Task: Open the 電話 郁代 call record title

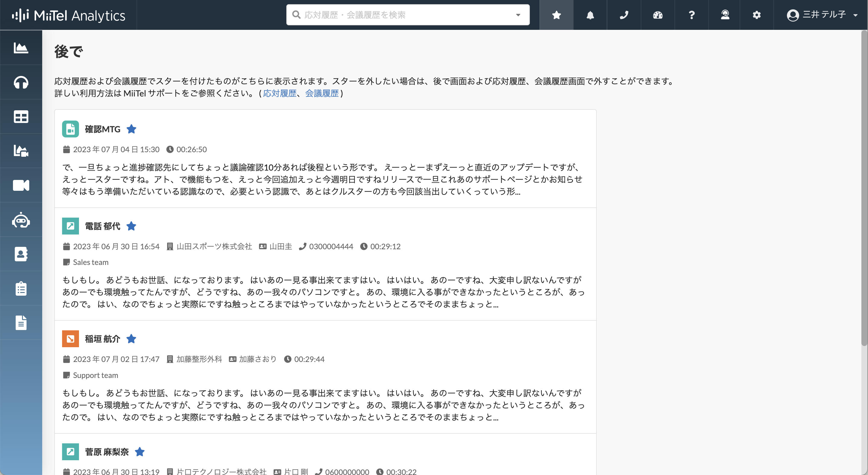Action: click(x=103, y=226)
